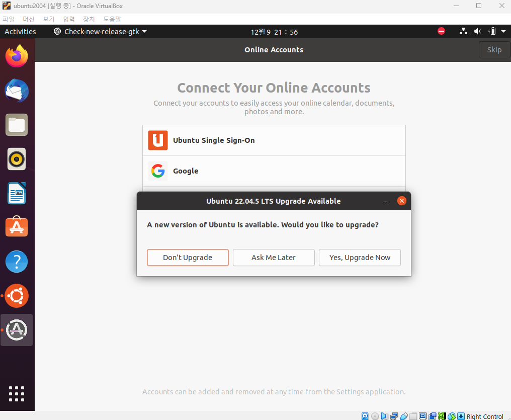The height and width of the screenshot is (420, 511).
Task: Click the Right Control host key label
Action: click(x=485, y=416)
